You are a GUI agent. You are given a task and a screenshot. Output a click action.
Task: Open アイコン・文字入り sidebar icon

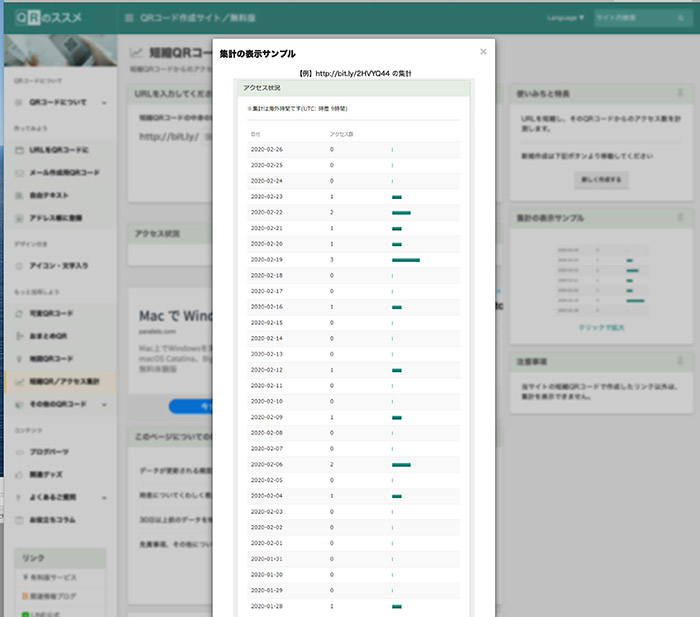[x=19, y=266]
